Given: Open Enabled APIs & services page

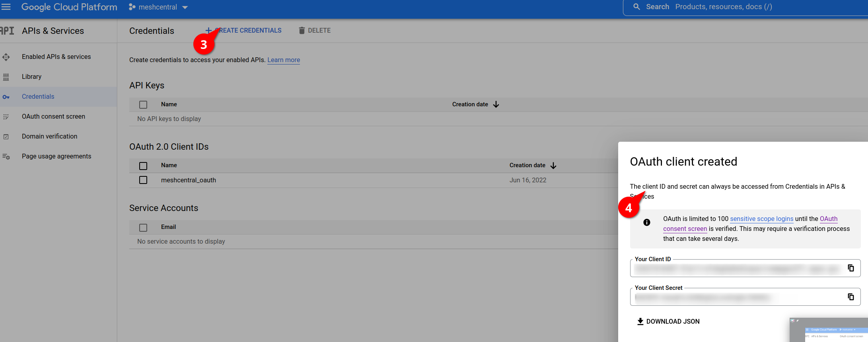Looking at the screenshot, I should [56, 57].
